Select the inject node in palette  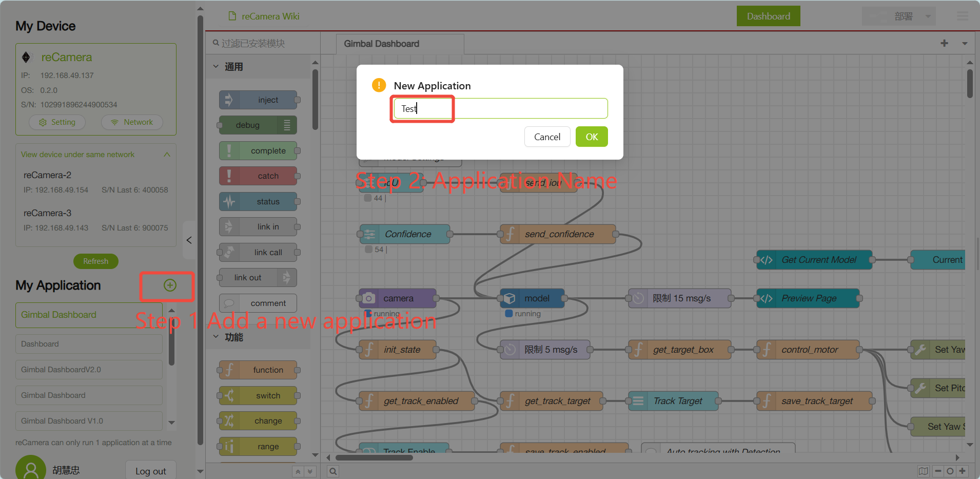258,100
